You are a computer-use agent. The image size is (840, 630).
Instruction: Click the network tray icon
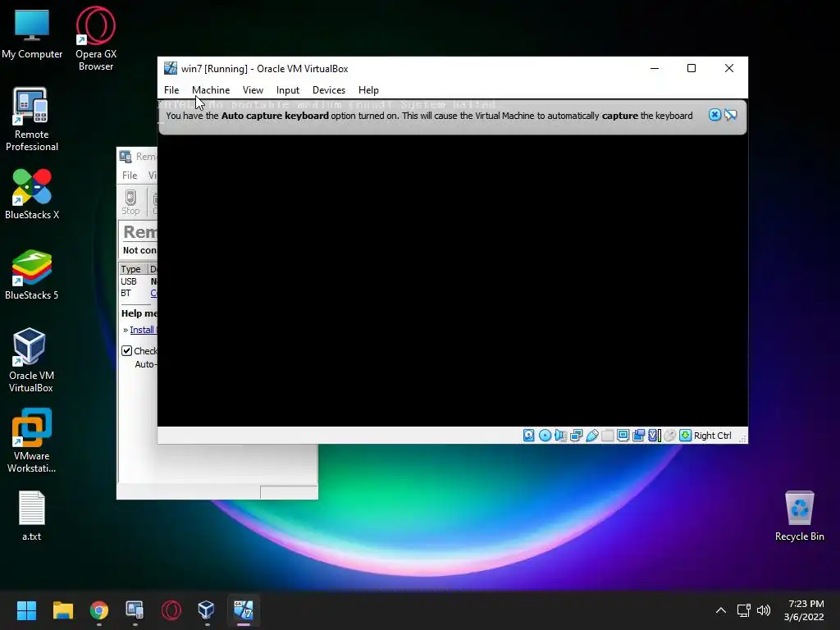pyautogui.click(x=743, y=610)
